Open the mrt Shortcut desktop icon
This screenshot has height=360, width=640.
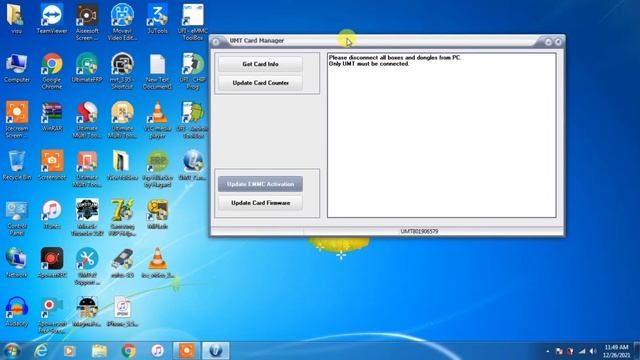click(x=122, y=71)
